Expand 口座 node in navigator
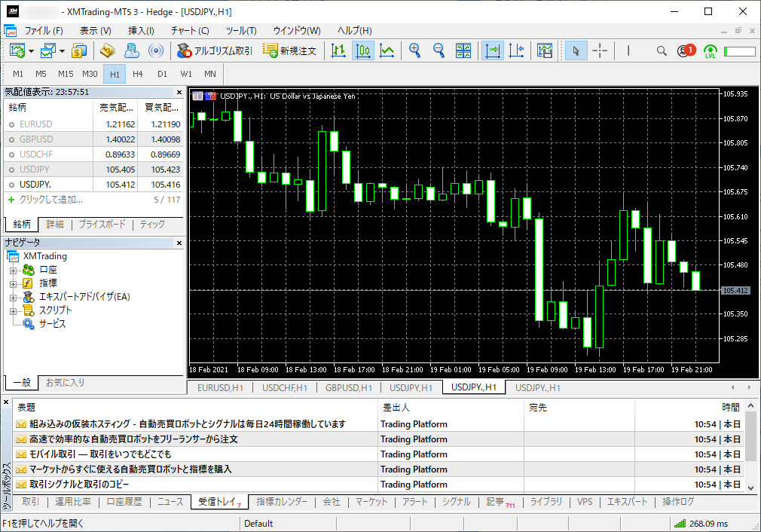 pos(13,271)
